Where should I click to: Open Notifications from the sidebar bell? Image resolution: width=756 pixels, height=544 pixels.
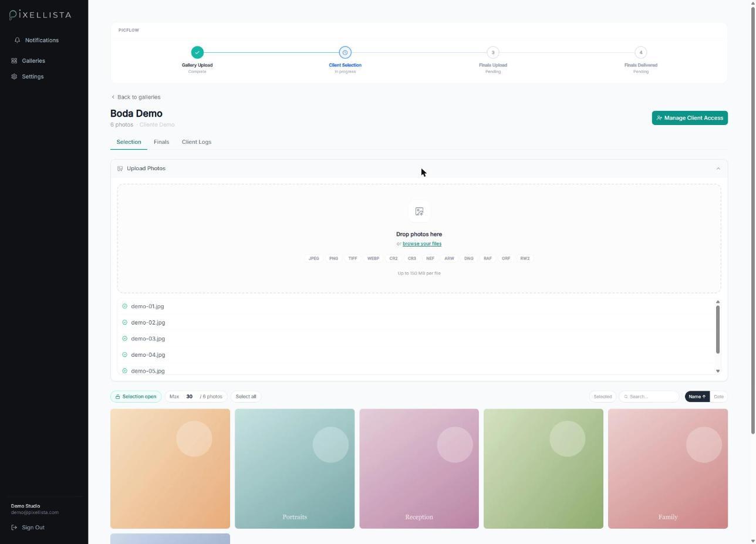pyautogui.click(x=18, y=40)
